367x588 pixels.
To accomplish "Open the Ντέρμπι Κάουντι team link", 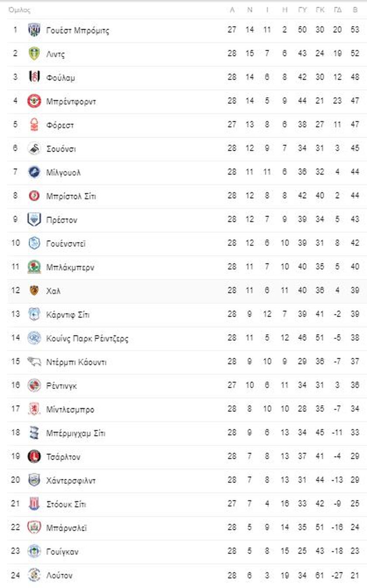I will 76,362.
